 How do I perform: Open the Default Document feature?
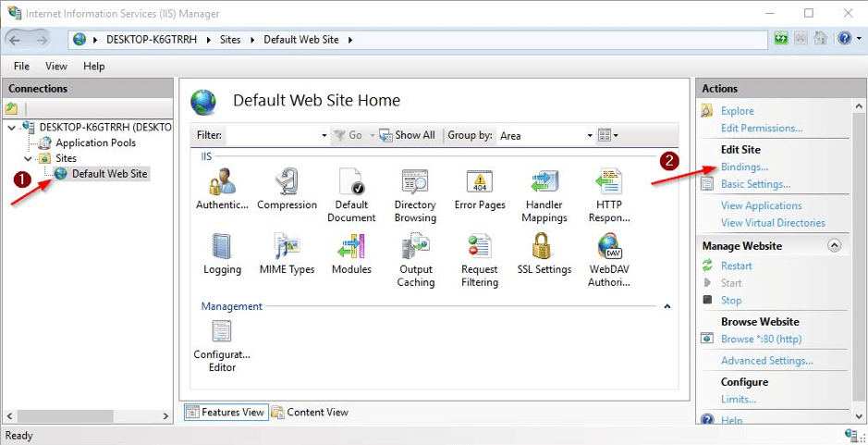(351, 196)
